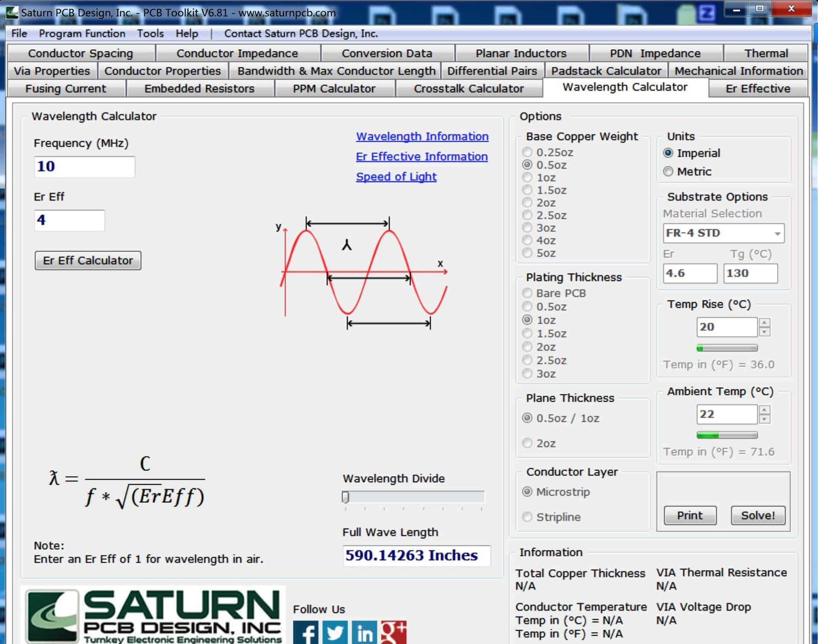Click the Ambient Temp down spinner arrow
Viewport: 818px width, 644px height.
[x=764, y=419]
